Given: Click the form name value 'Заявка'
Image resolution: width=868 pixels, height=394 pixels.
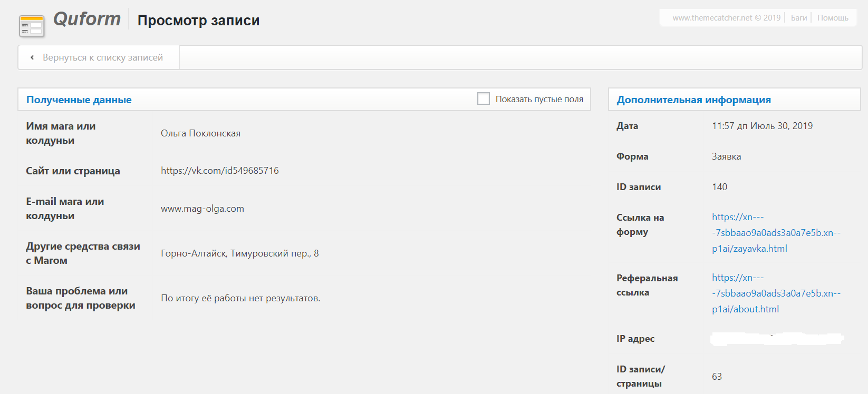Looking at the screenshot, I should (726, 156).
